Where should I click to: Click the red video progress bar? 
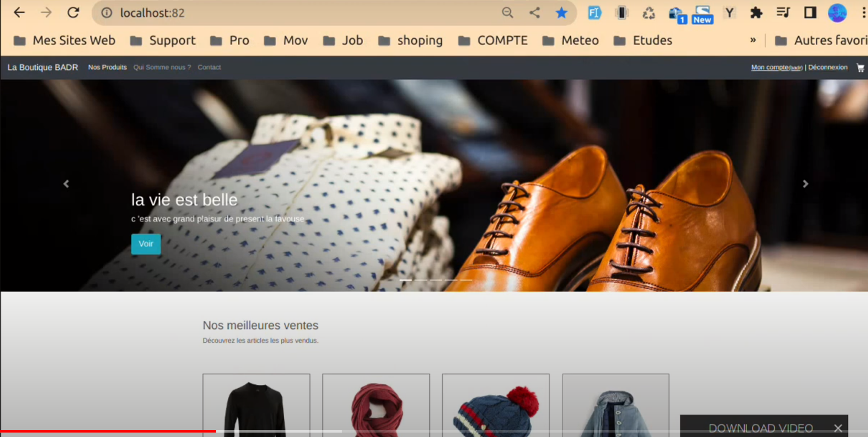(108, 431)
